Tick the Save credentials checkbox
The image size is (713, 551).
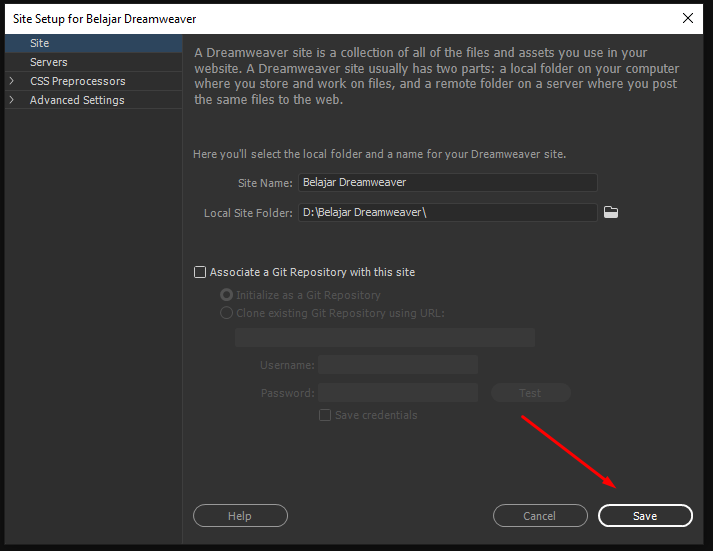pos(325,415)
